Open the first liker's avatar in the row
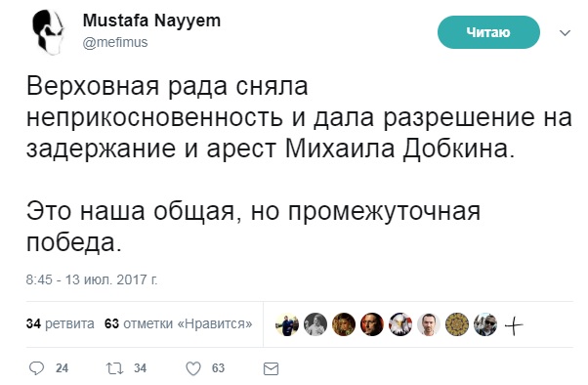Screen dimensions: 588x385 287,324
